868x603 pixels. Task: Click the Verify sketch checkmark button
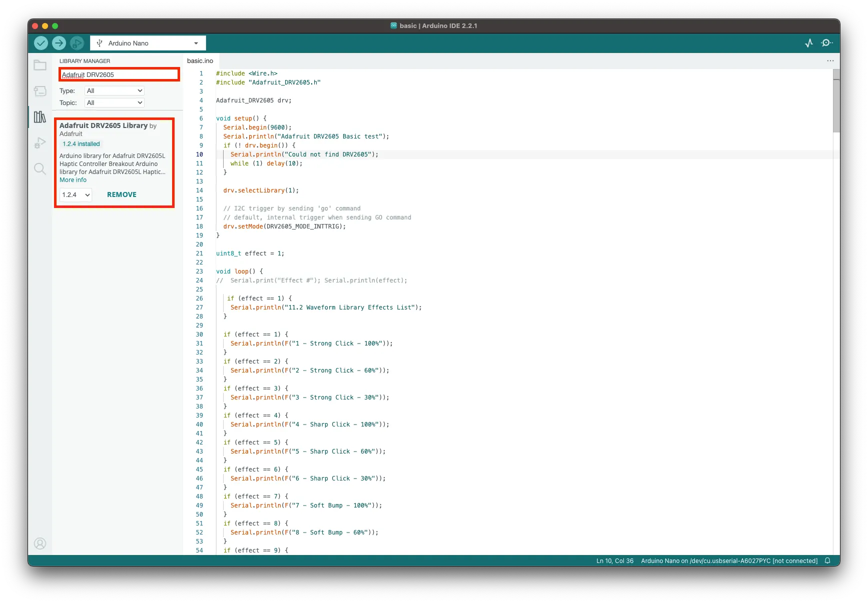41,43
